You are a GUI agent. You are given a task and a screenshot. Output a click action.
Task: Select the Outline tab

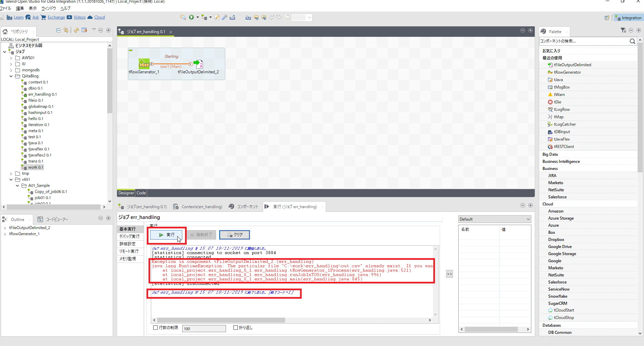(17, 220)
